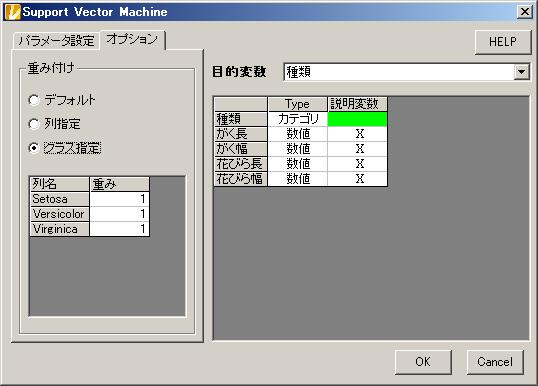Toggle the X mark for 花びら幅
This screenshot has height=386, width=538.
coord(358,179)
